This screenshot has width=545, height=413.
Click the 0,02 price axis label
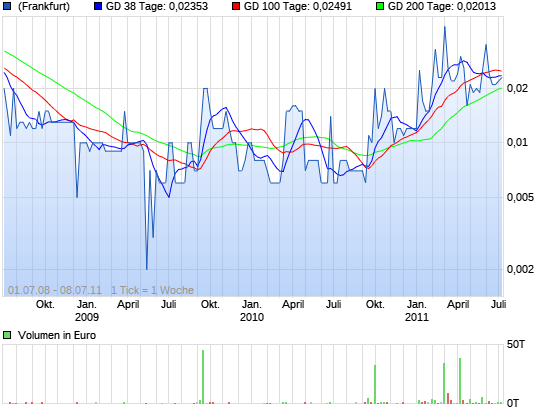(x=517, y=88)
